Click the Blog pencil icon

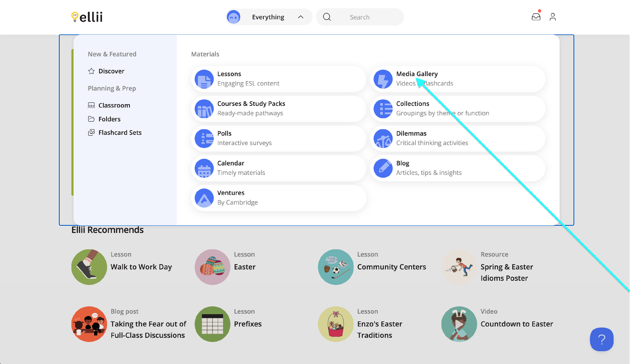coord(383,168)
